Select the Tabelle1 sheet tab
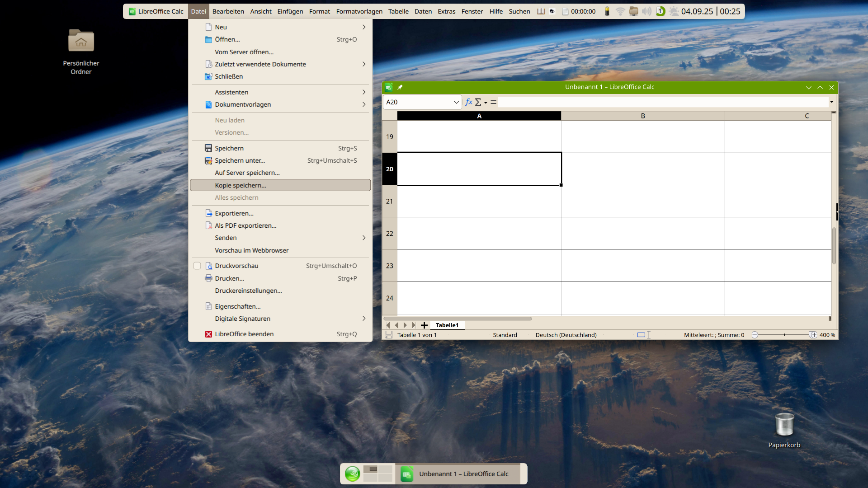This screenshot has height=488, width=868. click(x=447, y=325)
